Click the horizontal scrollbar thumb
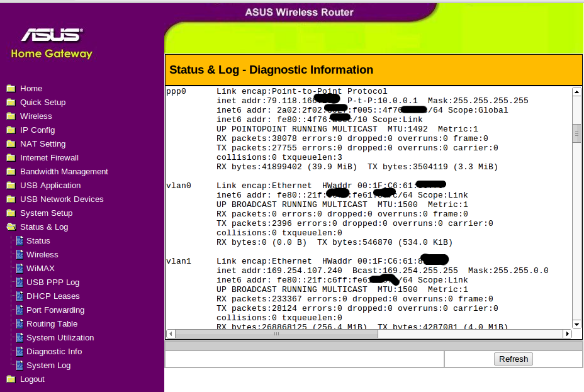584x392 pixels. coord(276,333)
